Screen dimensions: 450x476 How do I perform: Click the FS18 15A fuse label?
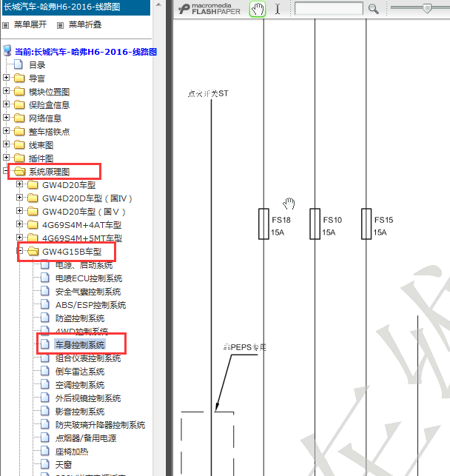pyautogui.click(x=281, y=227)
